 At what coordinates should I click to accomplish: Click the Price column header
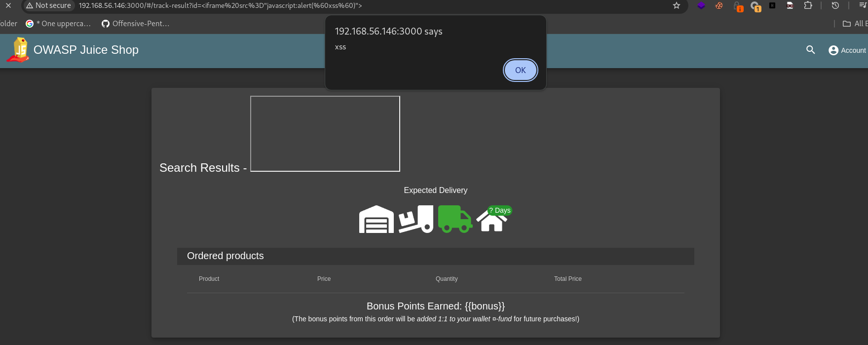pyautogui.click(x=324, y=279)
